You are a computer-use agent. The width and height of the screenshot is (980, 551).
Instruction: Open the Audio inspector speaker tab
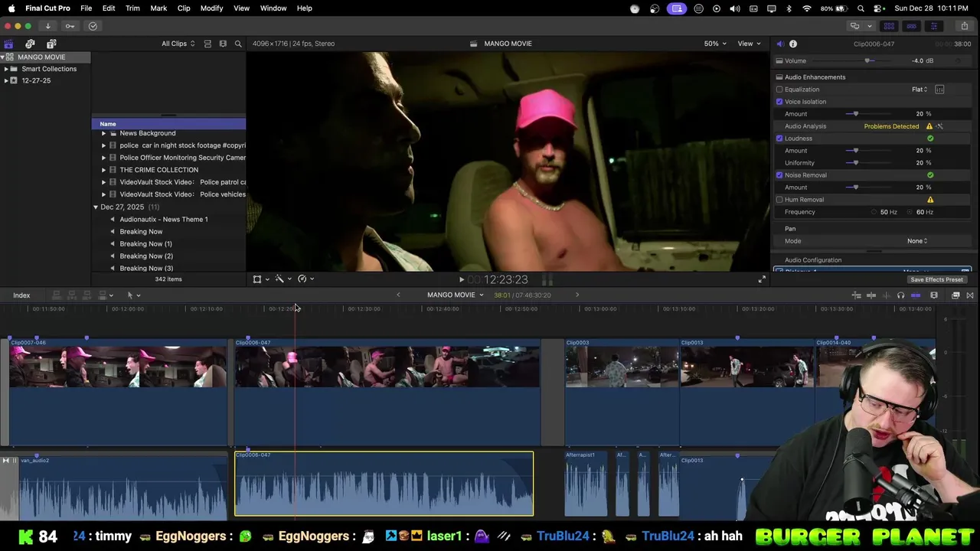(779, 44)
